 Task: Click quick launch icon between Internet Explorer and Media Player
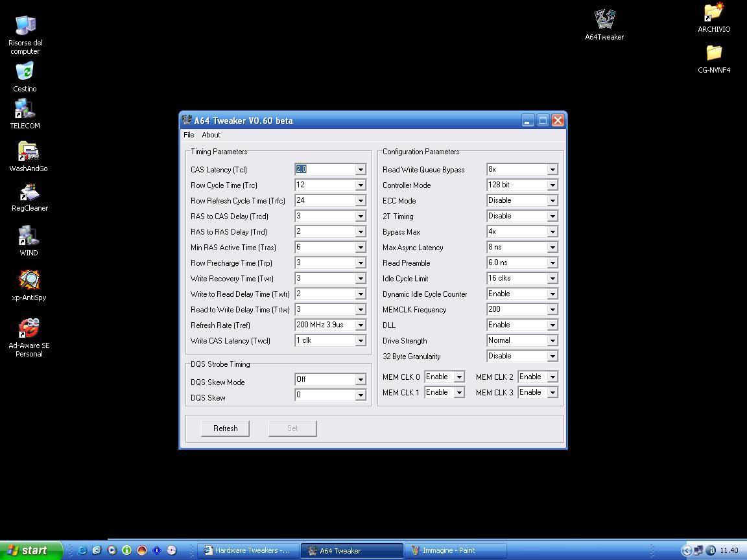[97, 550]
